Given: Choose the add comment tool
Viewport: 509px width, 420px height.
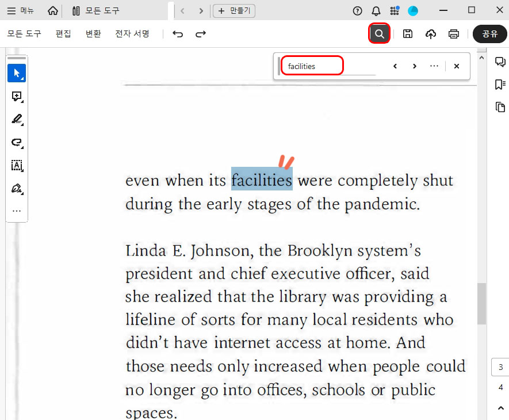Looking at the screenshot, I should tap(17, 97).
